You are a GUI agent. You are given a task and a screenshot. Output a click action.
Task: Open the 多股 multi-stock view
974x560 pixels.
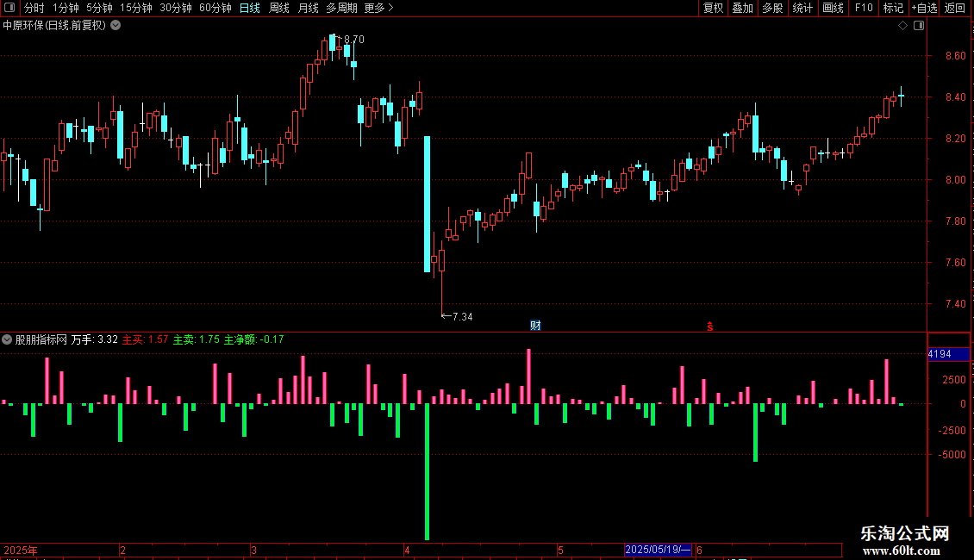[773, 8]
